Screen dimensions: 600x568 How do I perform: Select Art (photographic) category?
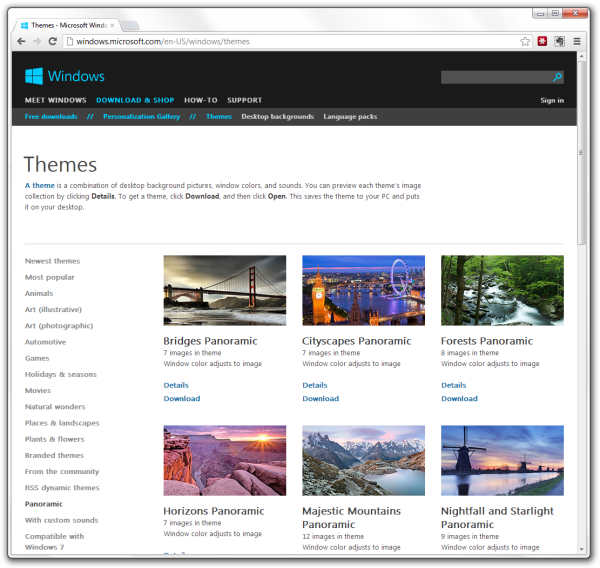pos(59,326)
